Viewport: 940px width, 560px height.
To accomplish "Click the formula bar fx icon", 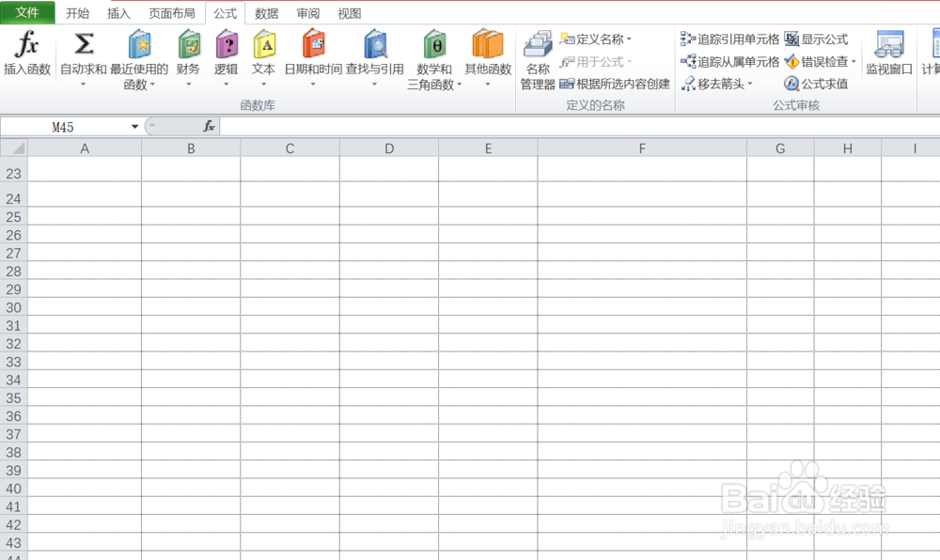I will coord(209,126).
